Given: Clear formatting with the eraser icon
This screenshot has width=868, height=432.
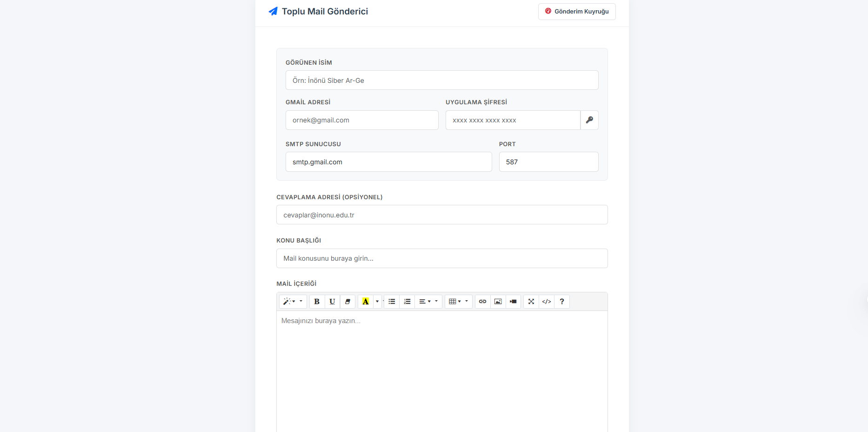Looking at the screenshot, I should tap(347, 302).
